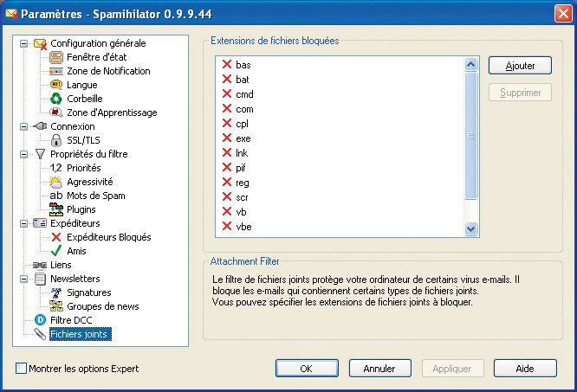Select the com extension entry
This screenshot has width=577, height=392.
[x=244, y=109]
